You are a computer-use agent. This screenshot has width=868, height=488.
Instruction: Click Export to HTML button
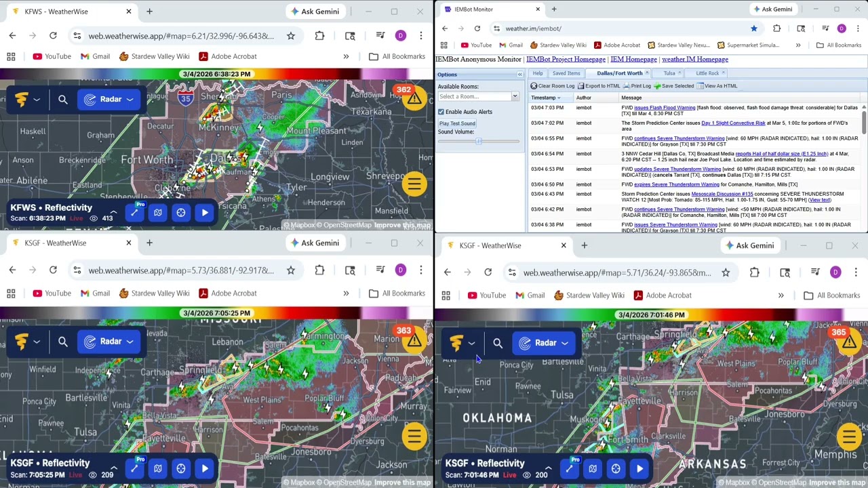coord(599,86)
